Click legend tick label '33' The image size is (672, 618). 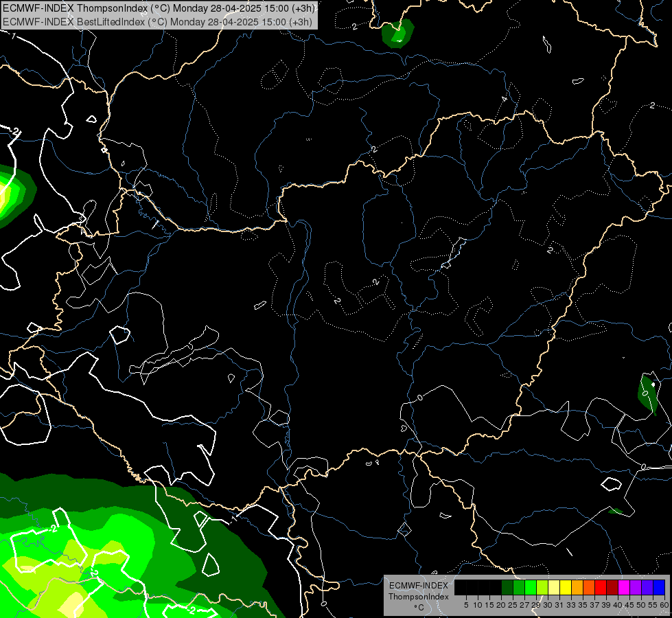(571, 605)
